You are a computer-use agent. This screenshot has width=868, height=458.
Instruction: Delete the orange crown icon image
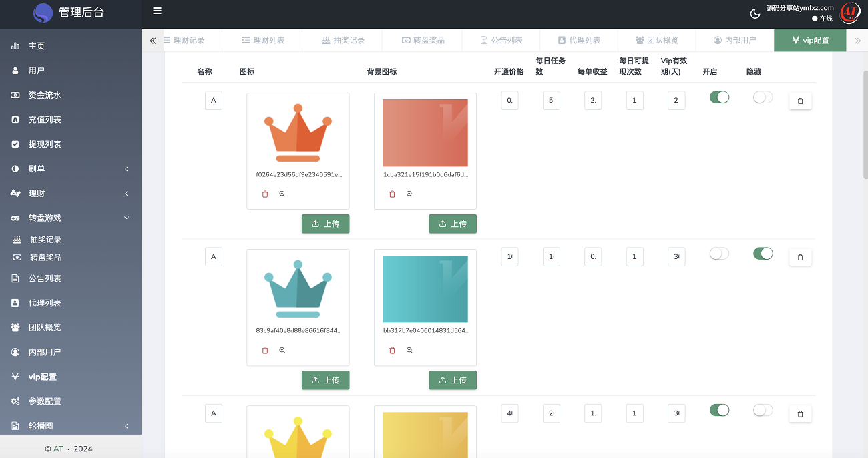(265, 194)
